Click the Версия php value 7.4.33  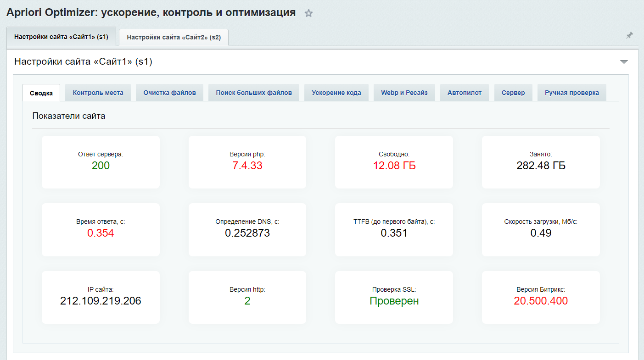click(x=247, y=166)
